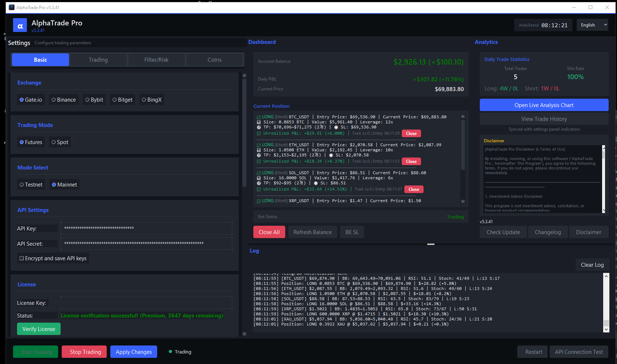
Task: Click the chart icon beside LONG BTC_USDT
Action: coord(259,117)
